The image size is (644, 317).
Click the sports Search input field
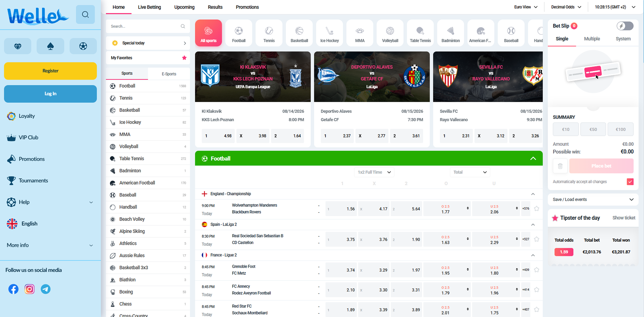coord(148,26)
